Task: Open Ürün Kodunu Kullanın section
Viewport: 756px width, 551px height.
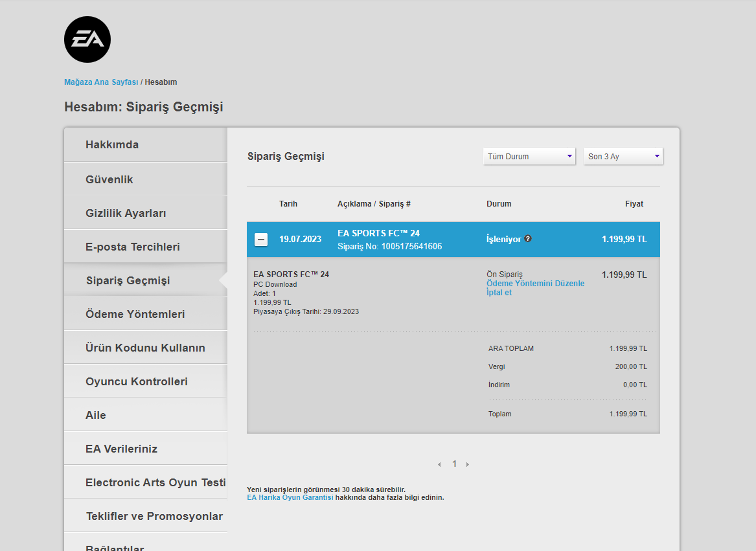Action: click(146, 348)
